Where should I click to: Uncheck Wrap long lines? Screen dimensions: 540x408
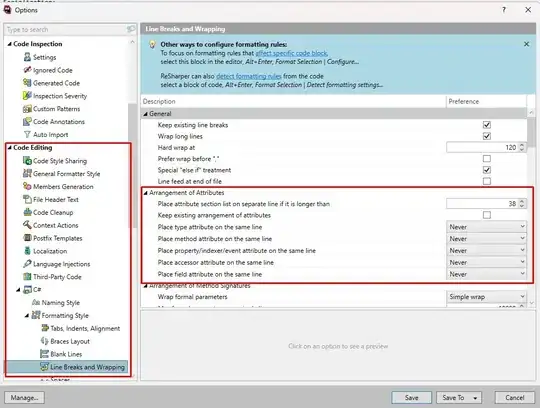pos(487,136)
